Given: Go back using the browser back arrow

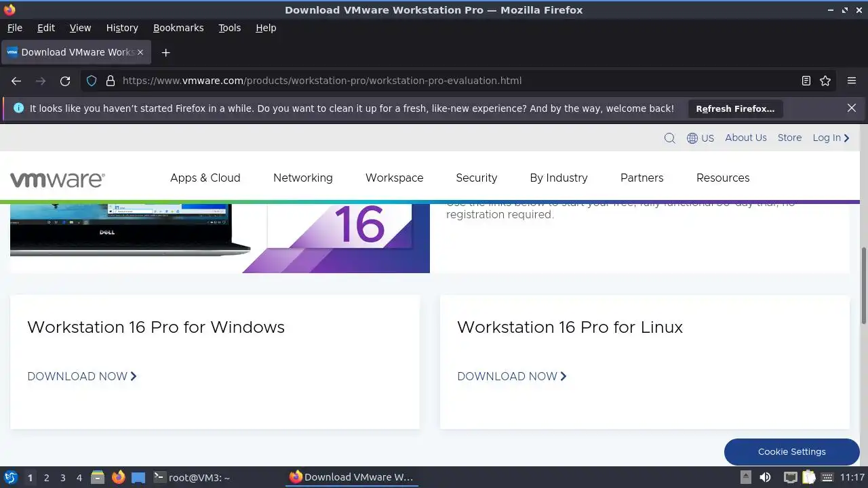Looking at the screenshot, I should tap(16, 81).
